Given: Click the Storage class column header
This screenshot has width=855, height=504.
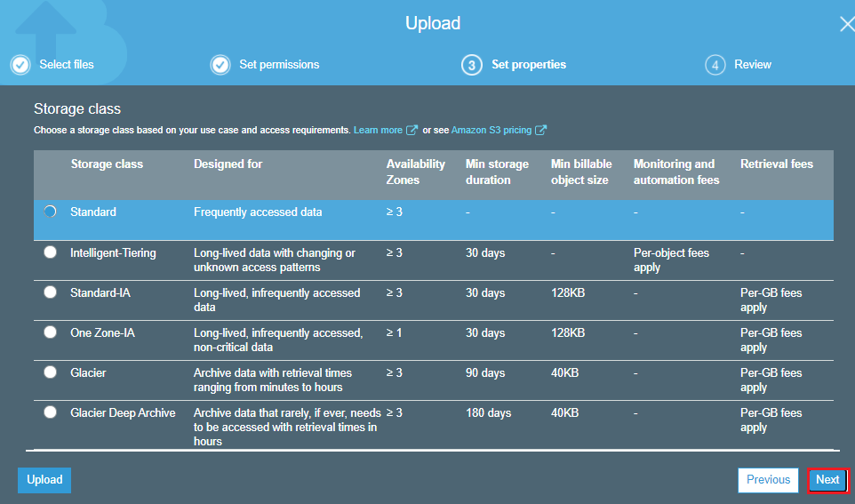Looking at the screenshot, I should [107, 164].
